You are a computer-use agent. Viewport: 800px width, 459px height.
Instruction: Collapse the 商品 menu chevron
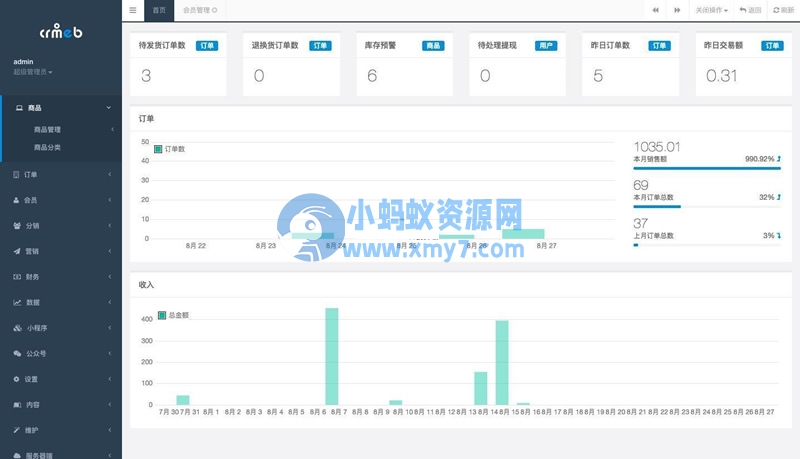(x=109, y=108)
